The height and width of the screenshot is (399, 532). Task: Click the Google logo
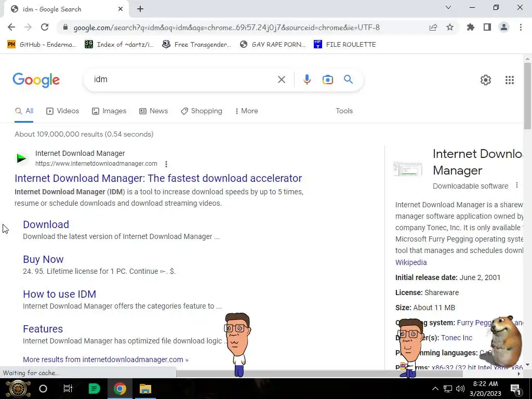36,81
